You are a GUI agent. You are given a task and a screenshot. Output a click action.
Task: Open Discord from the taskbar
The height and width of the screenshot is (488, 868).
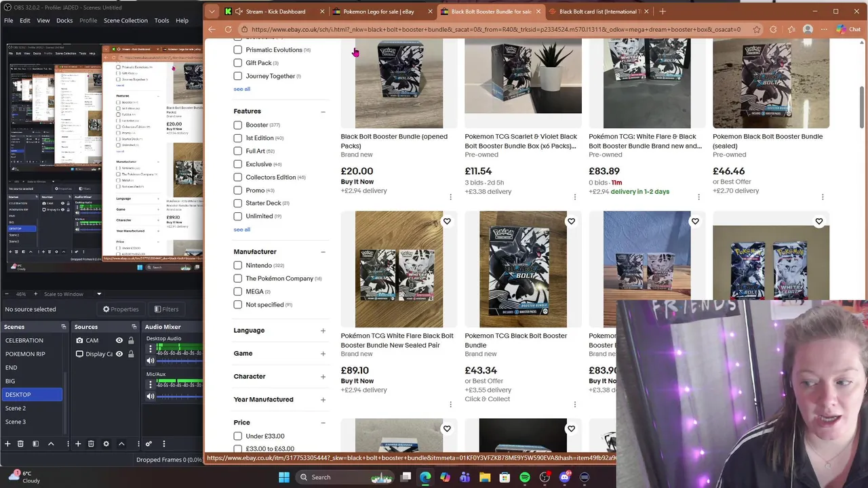pos(565,477)
